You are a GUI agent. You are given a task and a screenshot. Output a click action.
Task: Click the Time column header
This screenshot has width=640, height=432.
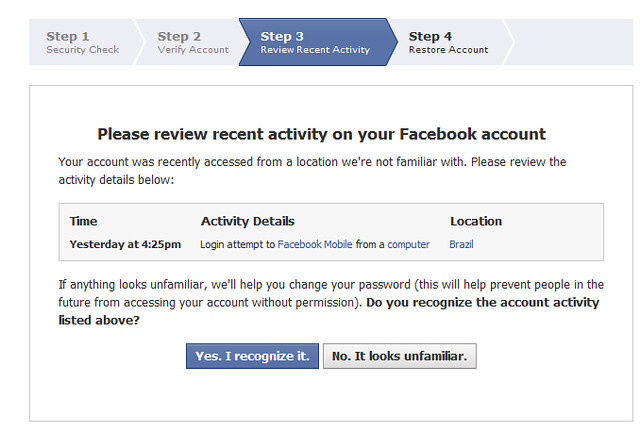tap(84, 221)
